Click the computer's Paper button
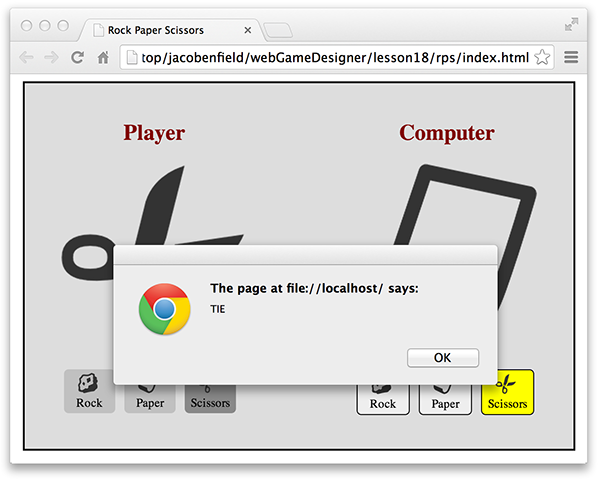Screen dimensions: 600x479 pos(445,399)
